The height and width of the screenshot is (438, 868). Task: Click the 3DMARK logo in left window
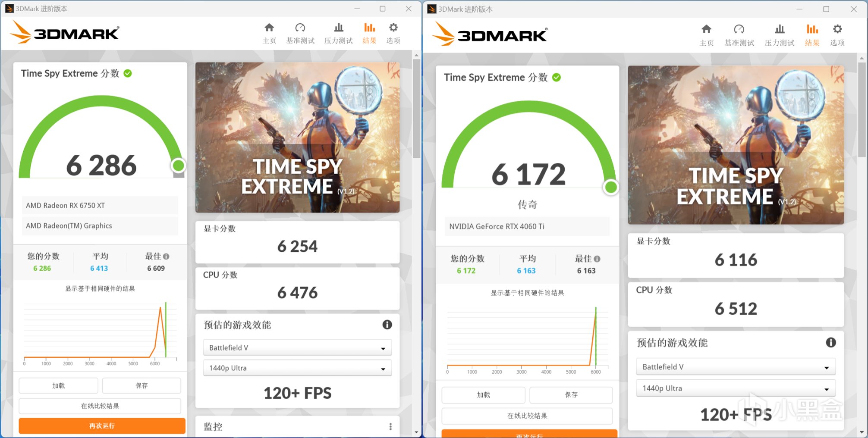click(65, 32)
